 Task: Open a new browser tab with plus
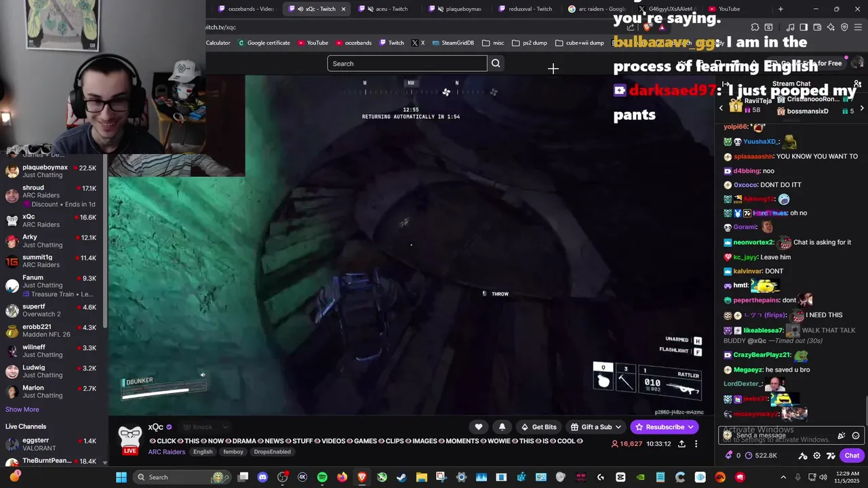tap(781, 9)
